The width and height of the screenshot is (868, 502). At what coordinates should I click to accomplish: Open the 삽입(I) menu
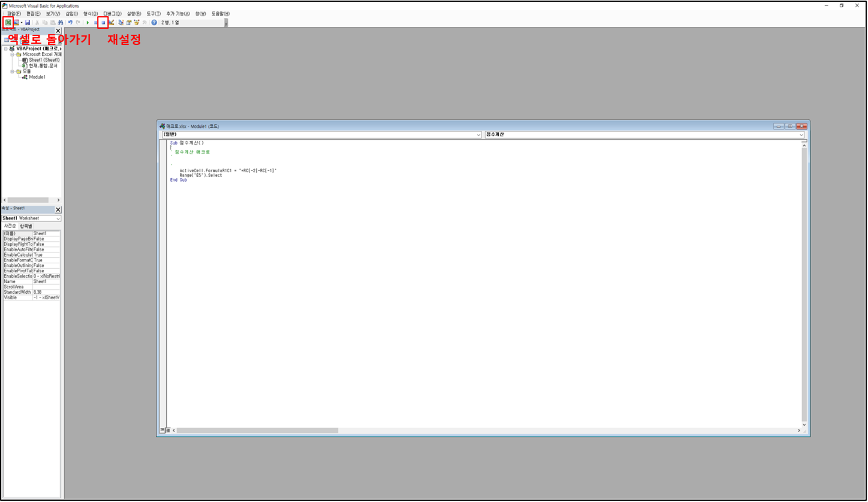pos(72,13)
